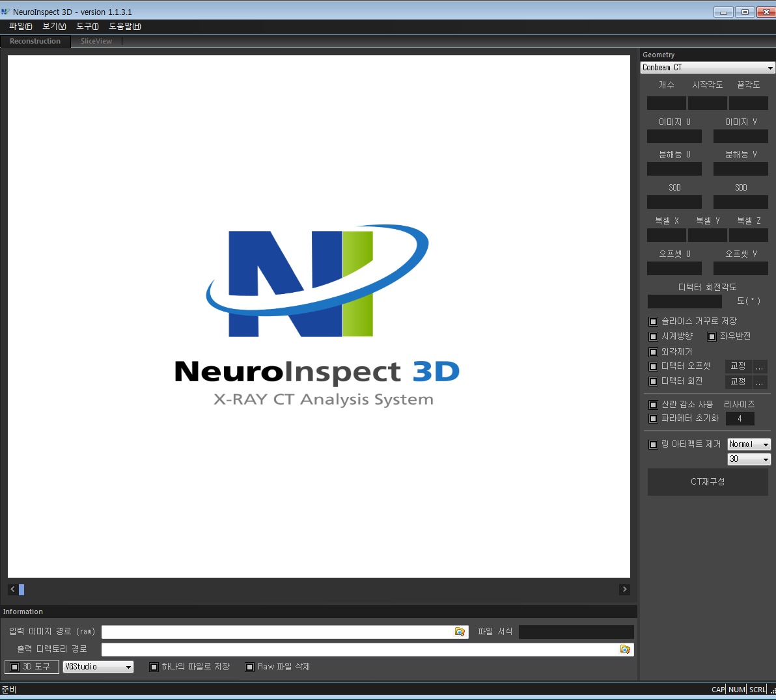Click the 개수 input field

coord(666,103)
